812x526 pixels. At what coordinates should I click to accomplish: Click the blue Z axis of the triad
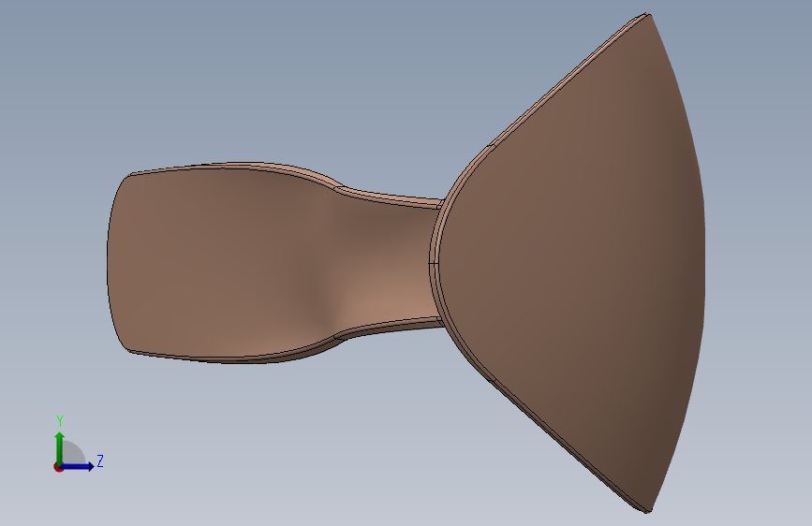coord(78,466)
